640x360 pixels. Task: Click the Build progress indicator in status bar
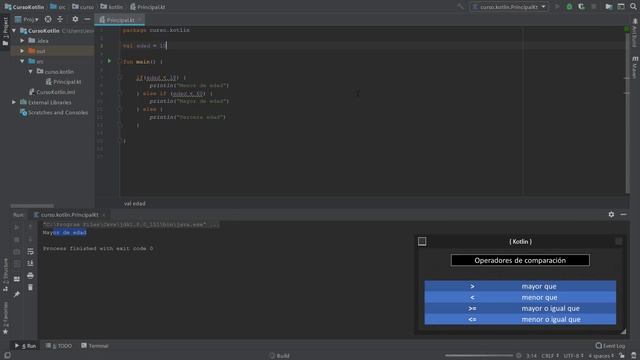pos(280,356)
